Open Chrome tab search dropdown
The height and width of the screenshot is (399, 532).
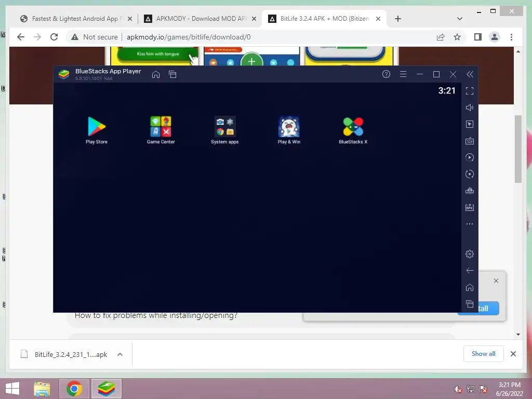pyautogui.click(x=460, y=19)
